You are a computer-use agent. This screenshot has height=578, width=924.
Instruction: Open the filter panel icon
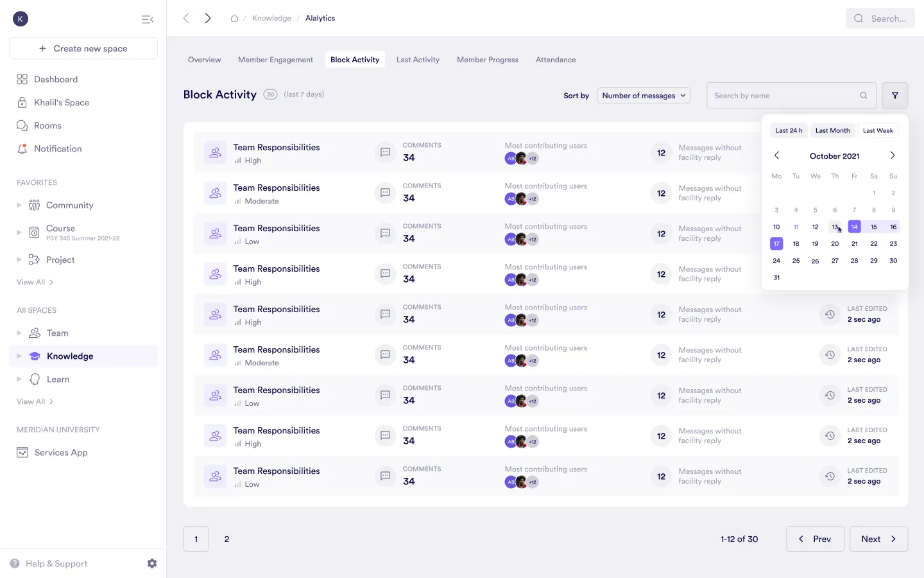[895, 95]
